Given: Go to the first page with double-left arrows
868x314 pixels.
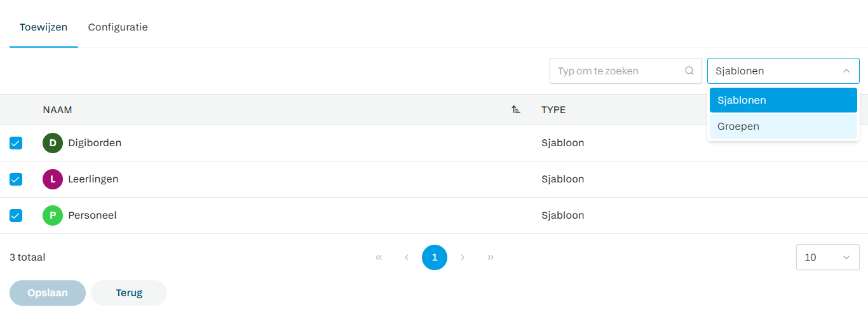Looking at the screenshot, I should click(x=379, y=257).
